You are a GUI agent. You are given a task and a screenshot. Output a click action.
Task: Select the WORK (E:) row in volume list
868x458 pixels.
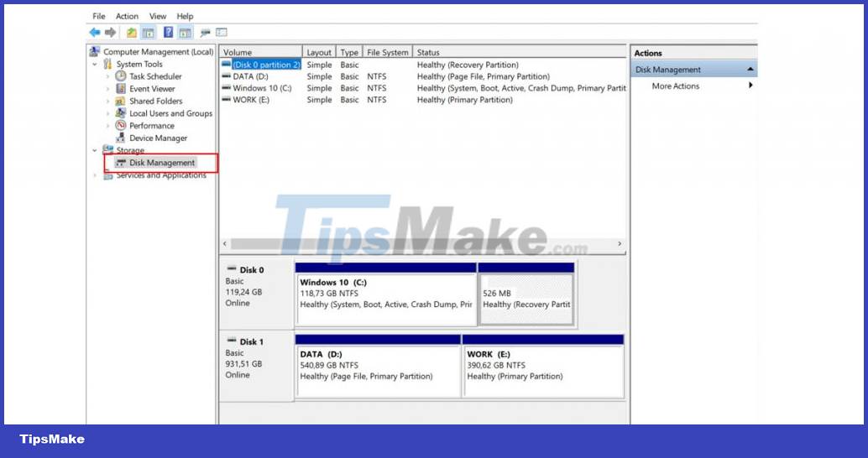coord(423,100)
